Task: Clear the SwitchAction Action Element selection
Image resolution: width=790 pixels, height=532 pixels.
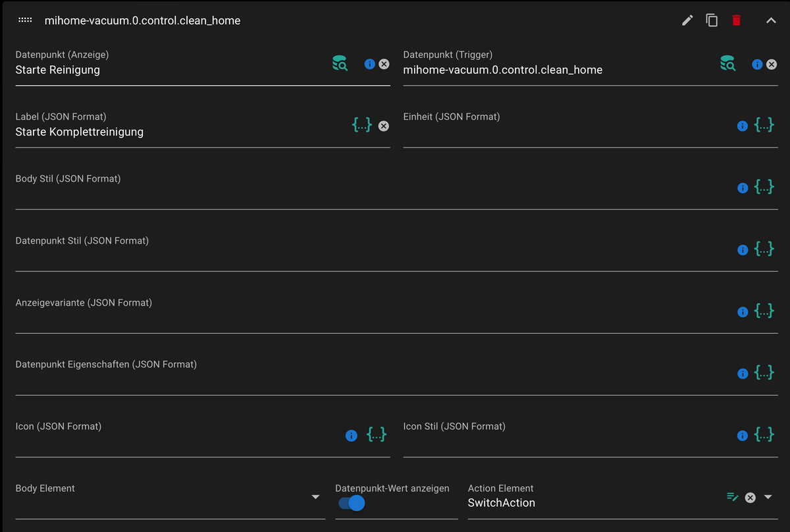Action: coord(750,498)
